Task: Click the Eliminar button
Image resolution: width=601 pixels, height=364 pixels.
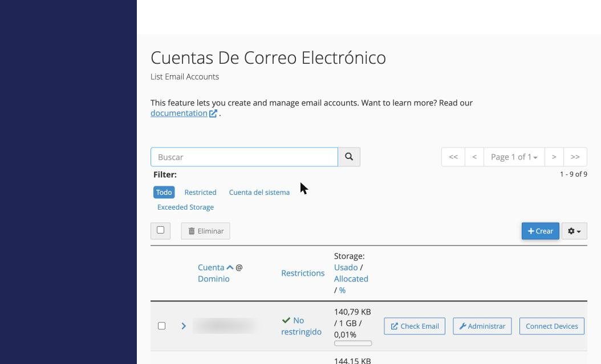Action: click(x=205, y=231)
